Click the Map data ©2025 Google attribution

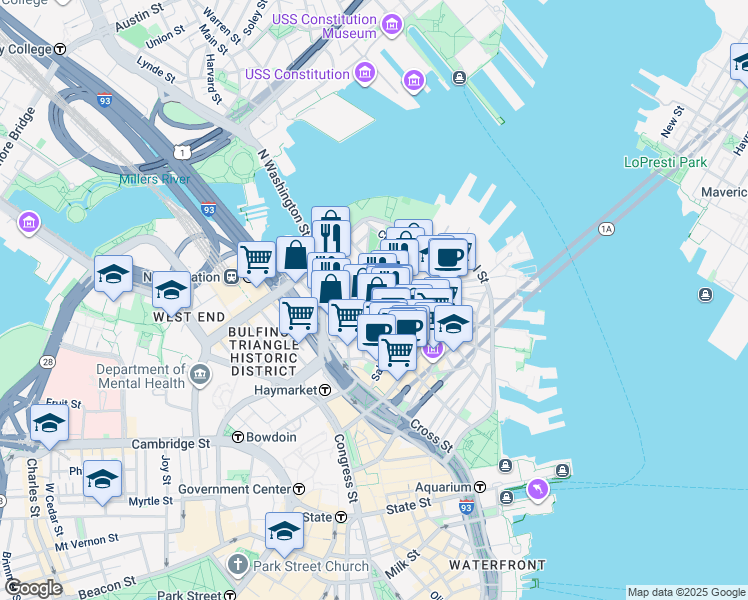[x=686, y=593]
